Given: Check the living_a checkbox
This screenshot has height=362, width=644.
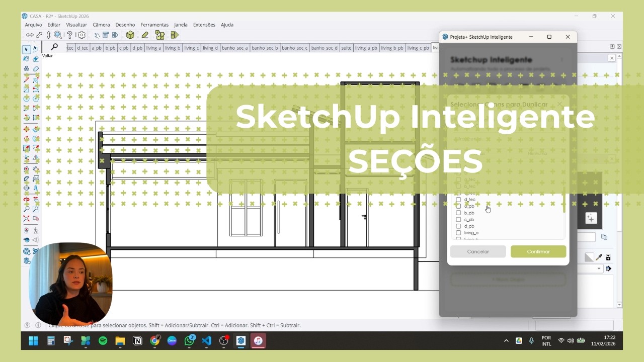Looking at the screenshot, I should [x=458, y=233].
